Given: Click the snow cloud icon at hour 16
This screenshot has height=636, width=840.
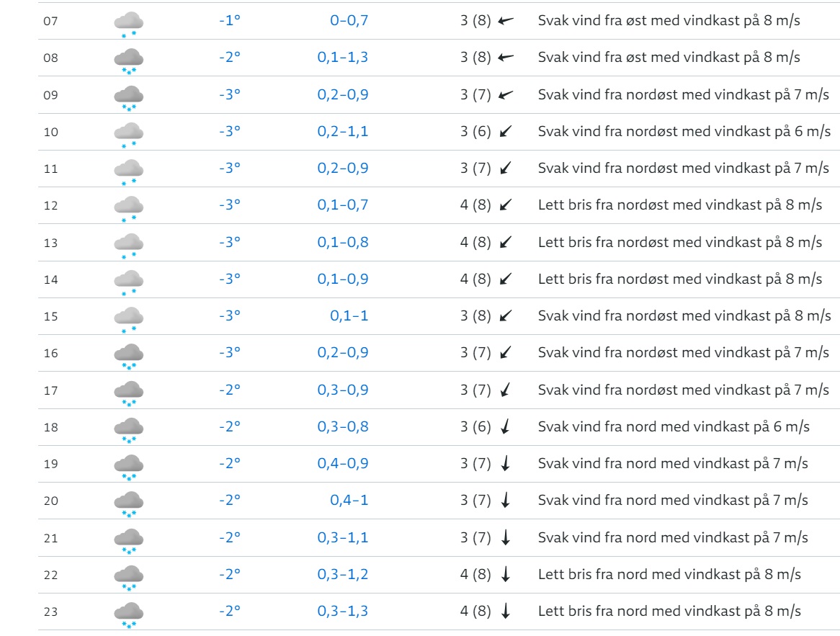Looking at the screenshot, I should click(128, 357).
